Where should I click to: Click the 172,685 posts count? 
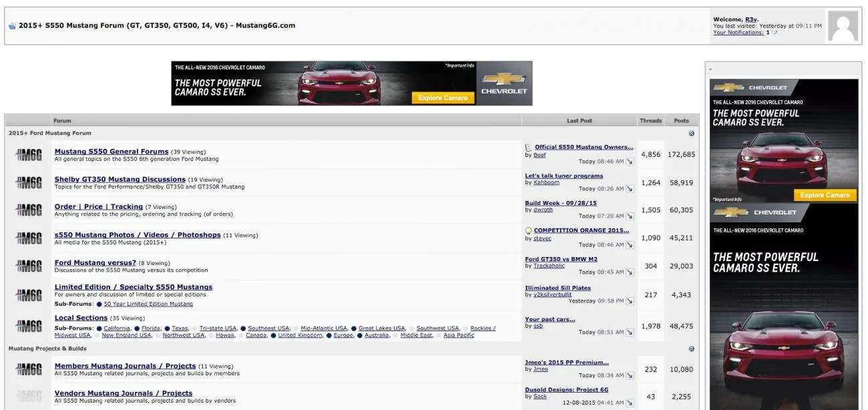tap(681, 154)
